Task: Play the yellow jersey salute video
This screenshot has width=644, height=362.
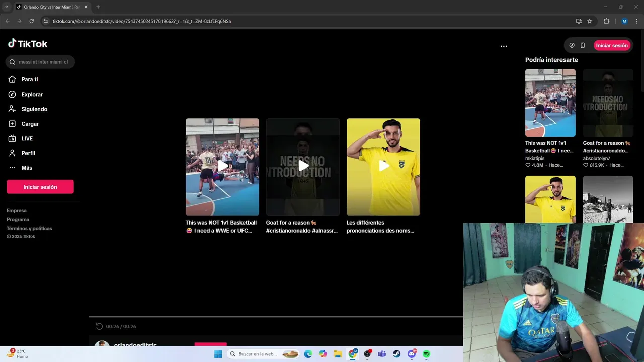Action: click(383, 166)
